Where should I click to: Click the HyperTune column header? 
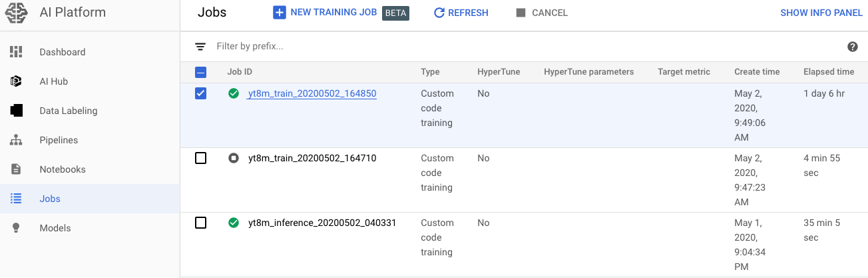coord(499,72)
